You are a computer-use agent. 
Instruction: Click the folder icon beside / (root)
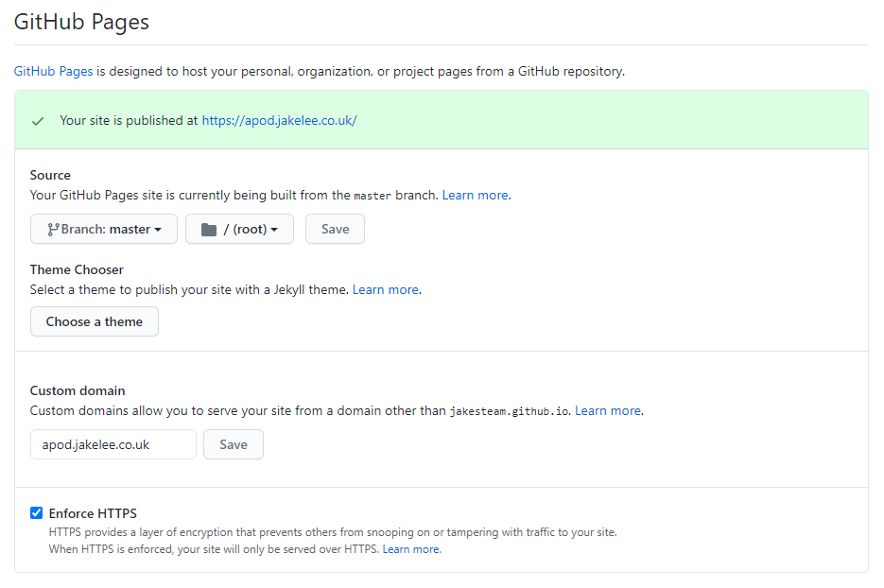coord(209,230)
